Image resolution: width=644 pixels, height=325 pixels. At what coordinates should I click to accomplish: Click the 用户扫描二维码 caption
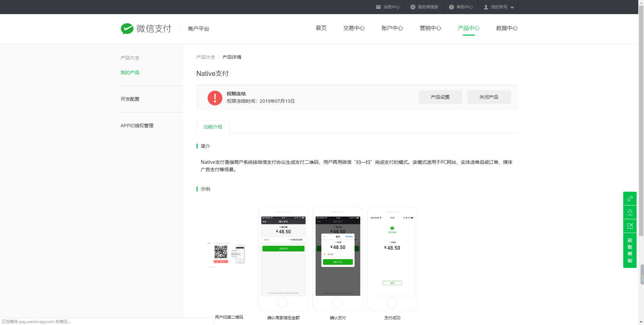click(229, 317)
